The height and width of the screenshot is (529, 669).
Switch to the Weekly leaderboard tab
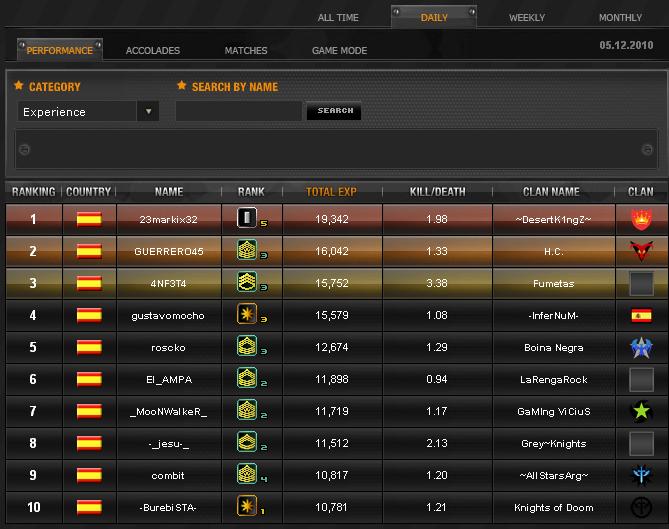click(x=527, y=18)
